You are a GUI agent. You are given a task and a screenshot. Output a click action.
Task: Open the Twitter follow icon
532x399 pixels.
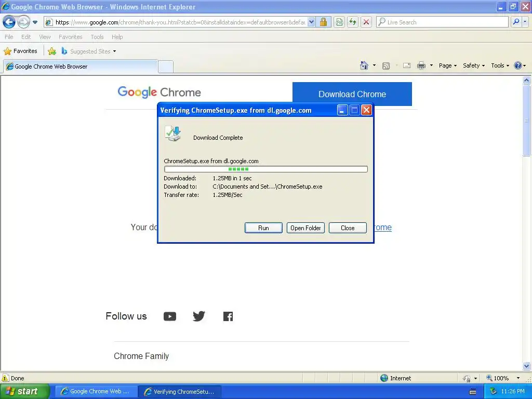(199, 316)
